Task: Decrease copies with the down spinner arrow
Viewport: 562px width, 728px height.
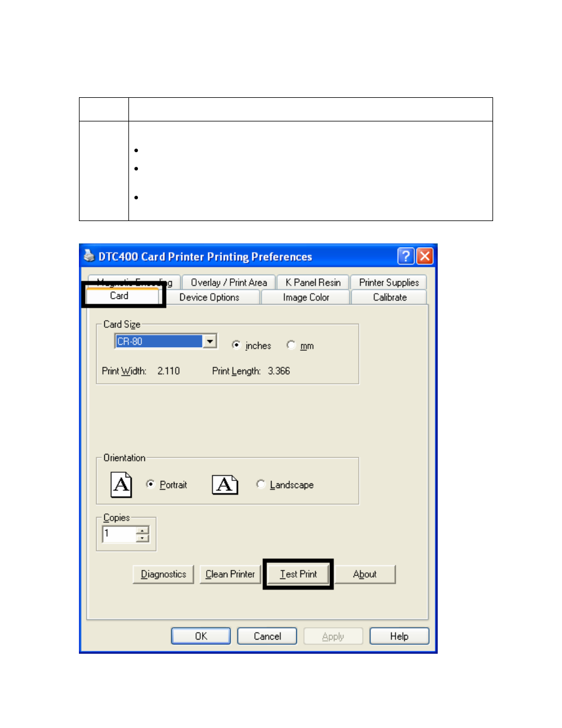Action: click(142, 538)
